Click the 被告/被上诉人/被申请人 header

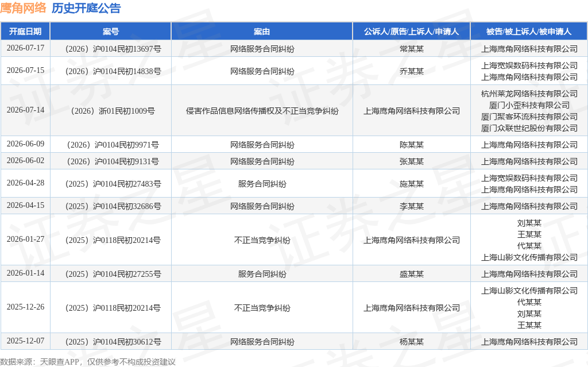pyautogui.click(x=529, y=32)
